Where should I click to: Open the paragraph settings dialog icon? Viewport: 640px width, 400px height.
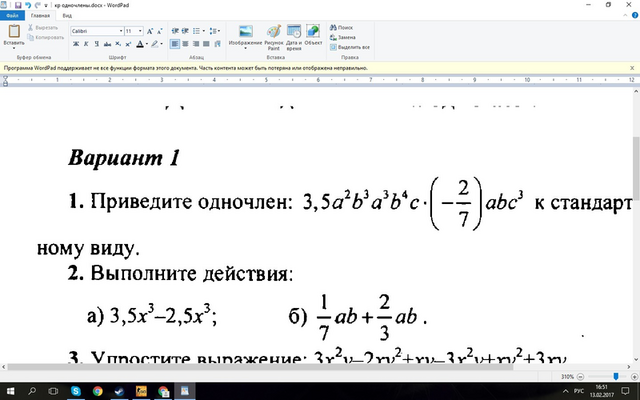pyautogui.click(x=217, y=44)
